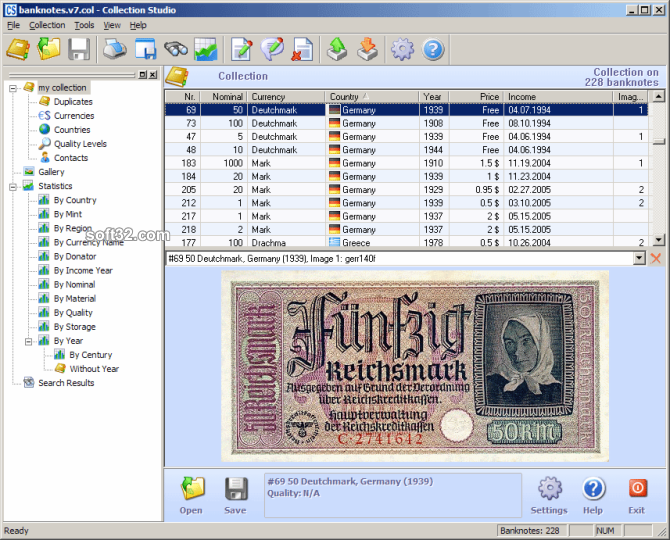Image resolution: width=670 pixels, height=540 pixels.
Task: Open the Collection menu
Action: pos(47,25)
